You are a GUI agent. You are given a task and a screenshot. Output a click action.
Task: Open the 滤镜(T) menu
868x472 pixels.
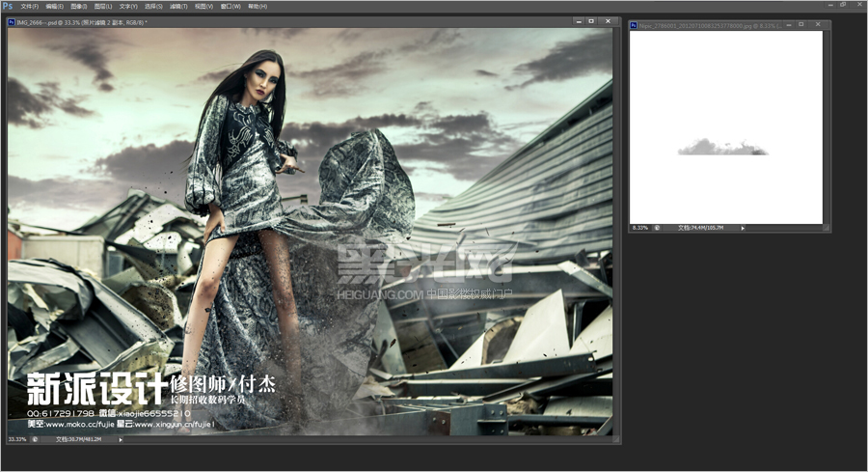click(x=178, y=6)
